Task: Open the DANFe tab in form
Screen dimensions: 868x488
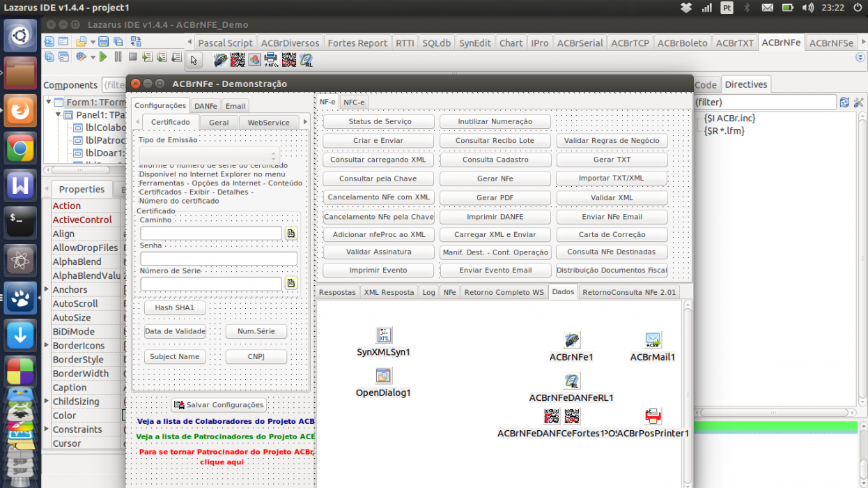Action: coord(206,106)
